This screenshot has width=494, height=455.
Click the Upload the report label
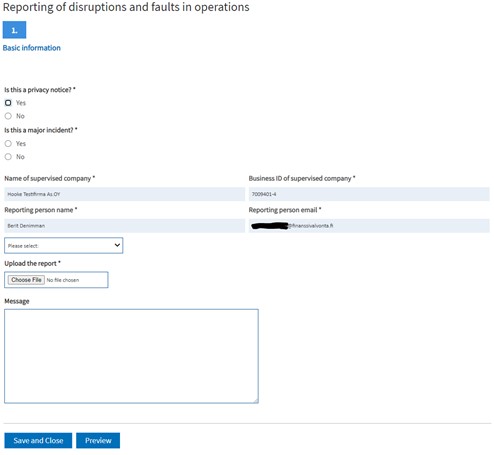pos(32,263)
